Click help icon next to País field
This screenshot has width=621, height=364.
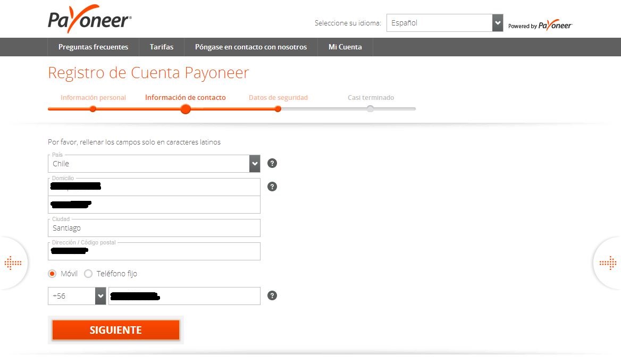tap(272, 163)
